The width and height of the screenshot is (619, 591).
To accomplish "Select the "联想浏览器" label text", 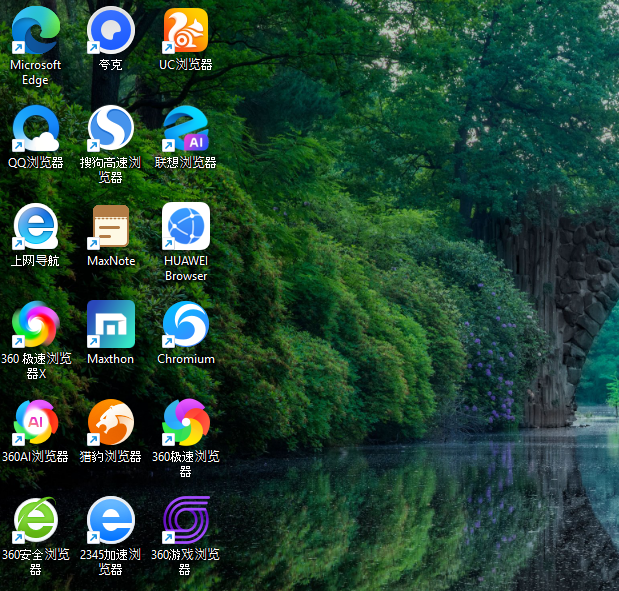I will tap(186, 162).
